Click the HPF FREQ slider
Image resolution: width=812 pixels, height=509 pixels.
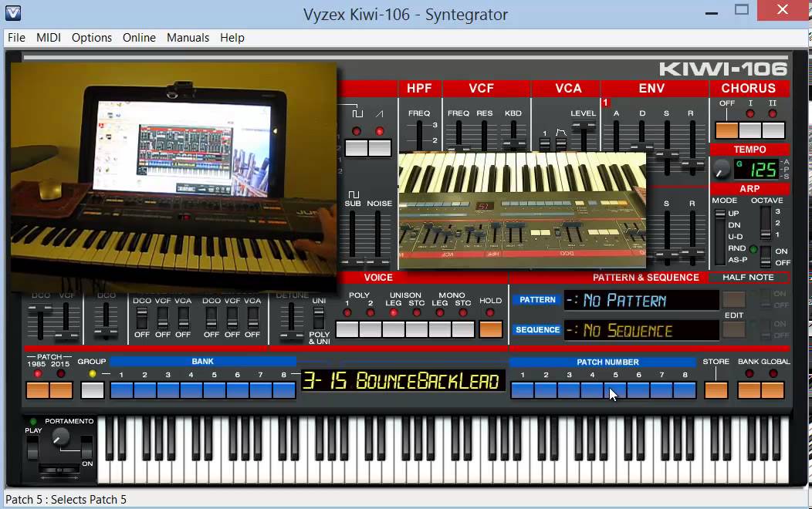click(x=419, y=136)
